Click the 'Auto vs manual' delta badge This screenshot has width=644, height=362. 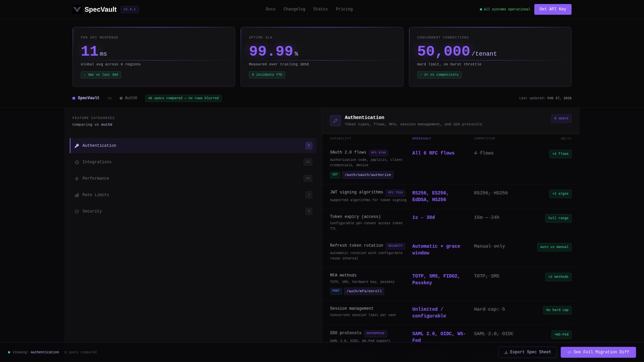[554, 247]
